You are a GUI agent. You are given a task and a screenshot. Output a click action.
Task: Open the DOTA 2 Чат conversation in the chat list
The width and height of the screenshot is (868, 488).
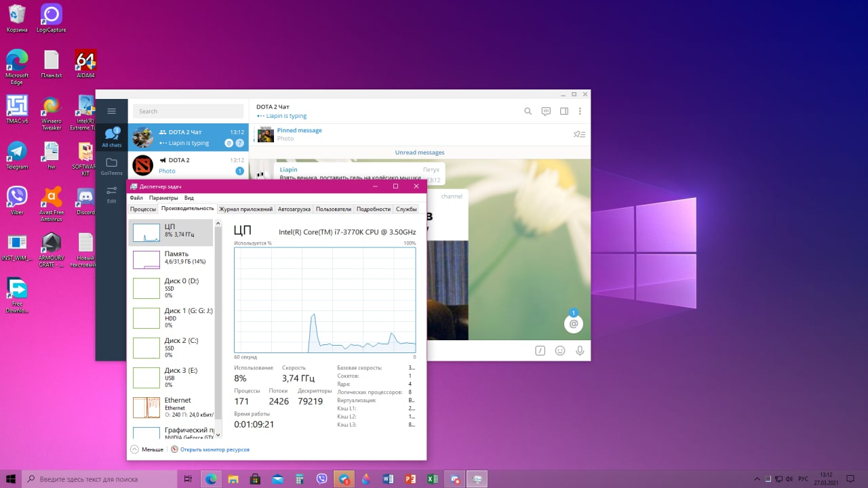tap(189, 138)
